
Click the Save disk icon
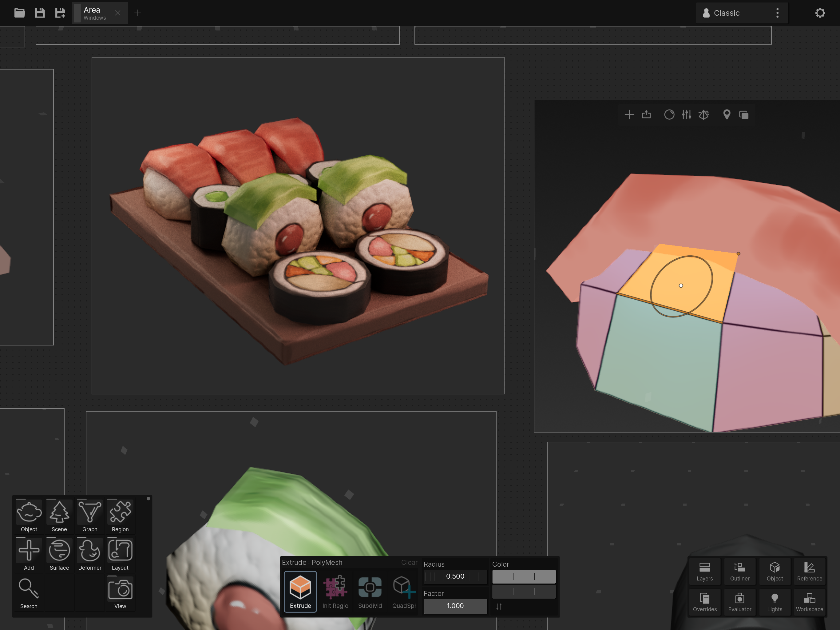[x=40, y=13]
